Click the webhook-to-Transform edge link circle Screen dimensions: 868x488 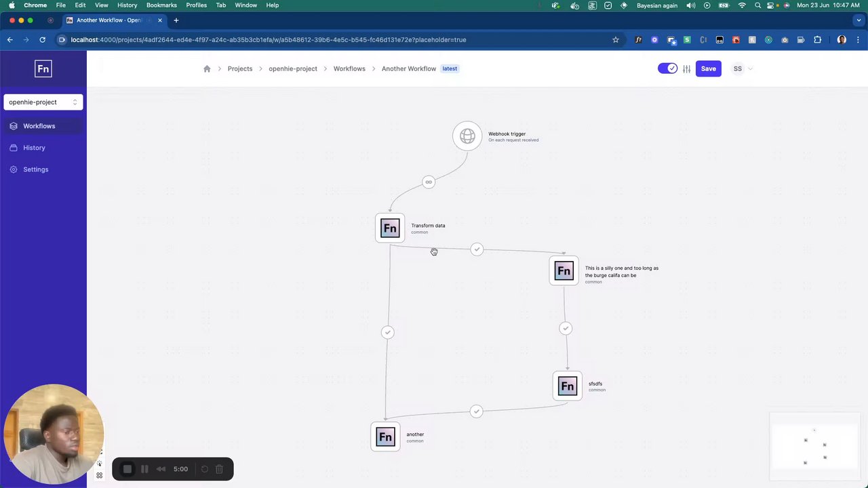click(429, 182)
